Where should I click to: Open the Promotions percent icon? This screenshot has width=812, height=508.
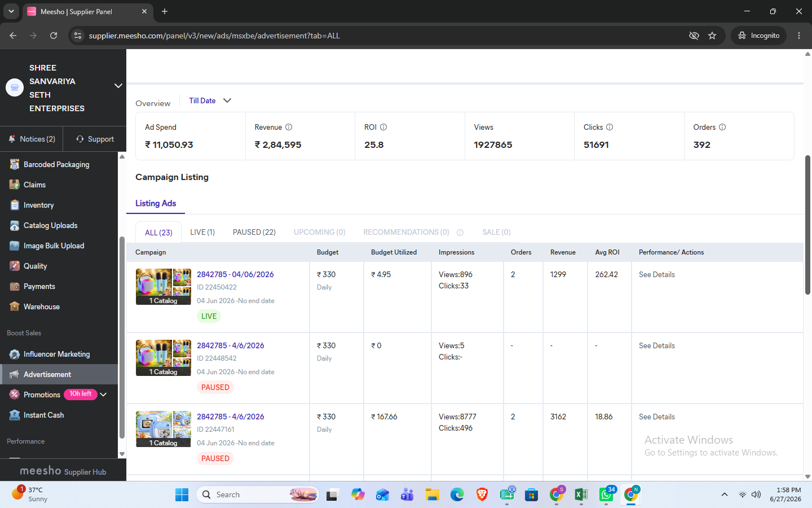click(x=15, y=395)
